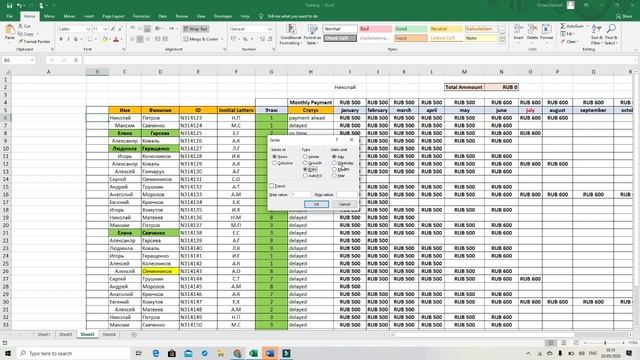The height and width of the screenshot is (360, 640).
Task: Select Linear type radio button
Action: point(305,157)
